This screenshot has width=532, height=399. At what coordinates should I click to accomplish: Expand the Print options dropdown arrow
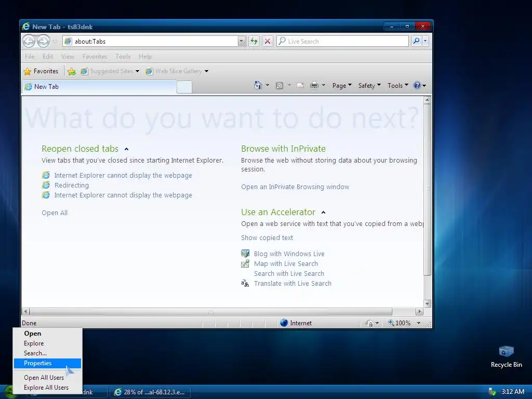323,86
